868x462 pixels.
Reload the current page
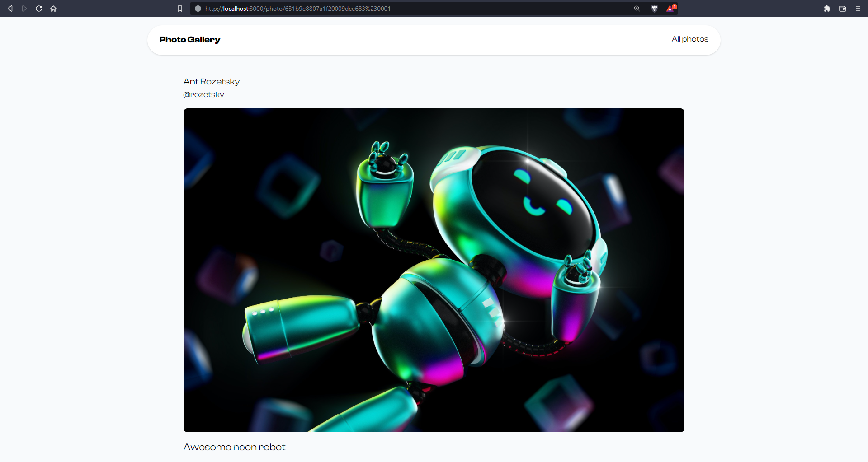pos(39,9)
